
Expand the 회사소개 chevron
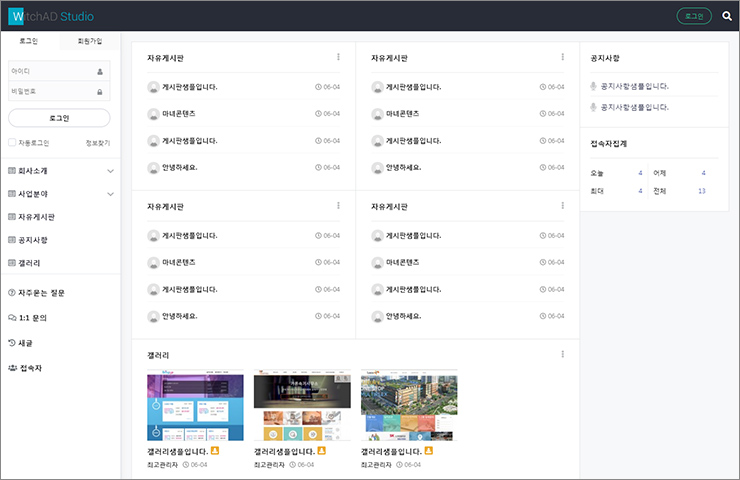[110, 171]
